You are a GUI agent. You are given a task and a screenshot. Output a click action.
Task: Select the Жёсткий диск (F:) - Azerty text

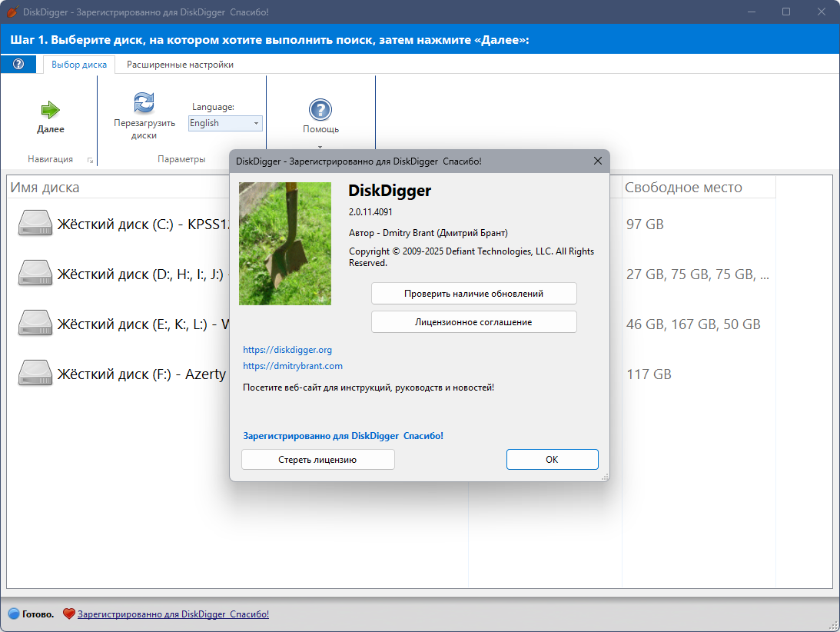click(x=142, y=374)
